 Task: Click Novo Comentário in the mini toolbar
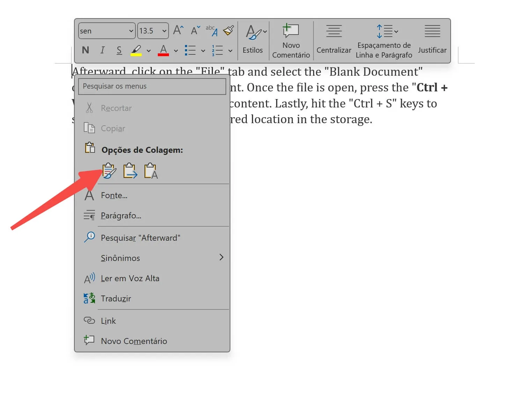291,41
